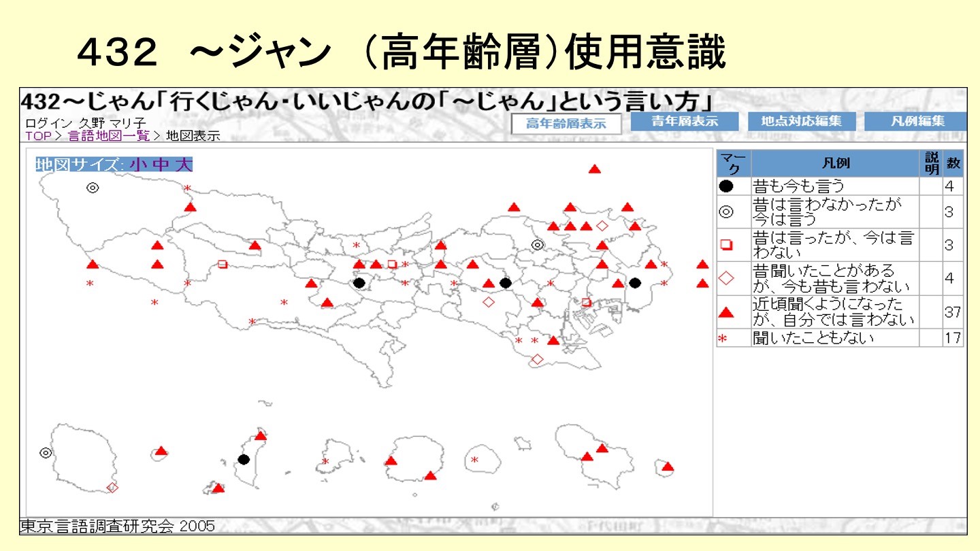Select legend text 昔は言ったが、今は言わない
Viewport: 980px width, 551px height.
coord(833,245)
